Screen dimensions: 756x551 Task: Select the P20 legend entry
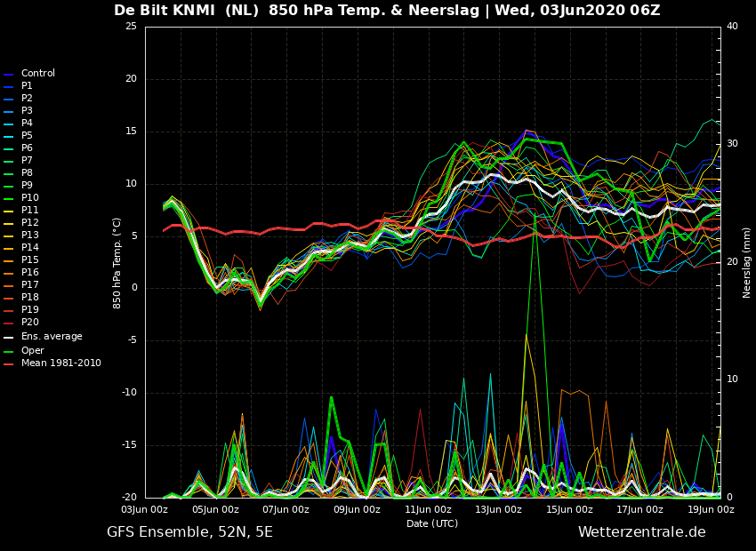[21, 323]
